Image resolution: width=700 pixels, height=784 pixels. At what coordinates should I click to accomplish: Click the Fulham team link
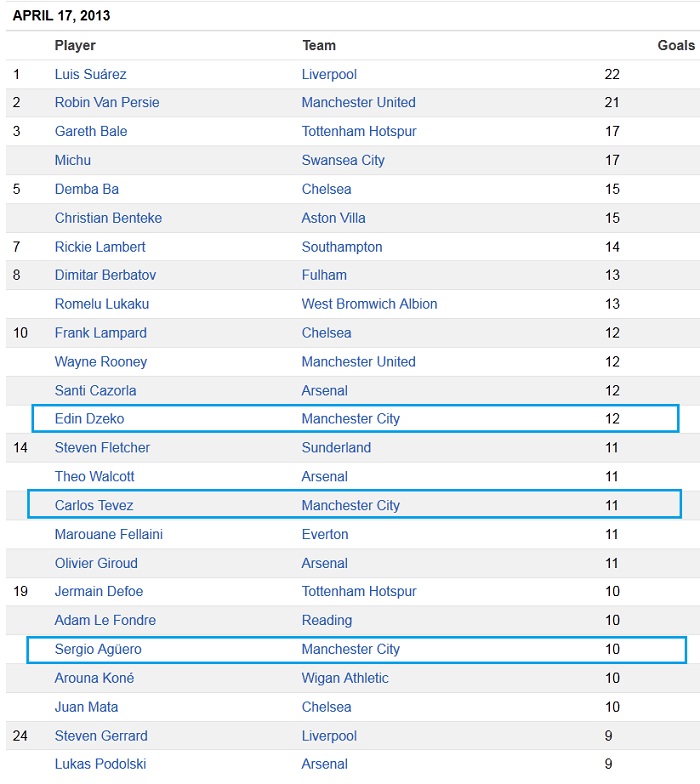click(x=324, y=275)
